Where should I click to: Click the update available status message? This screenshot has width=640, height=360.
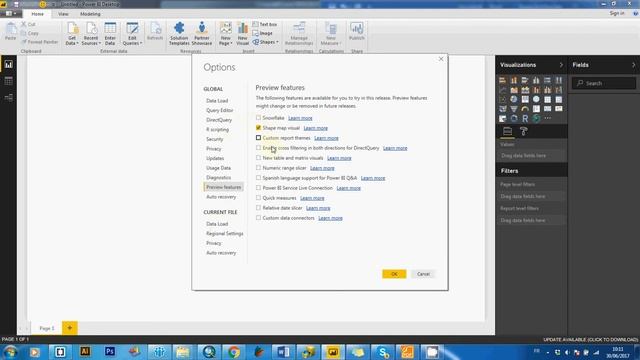[590, 340]
